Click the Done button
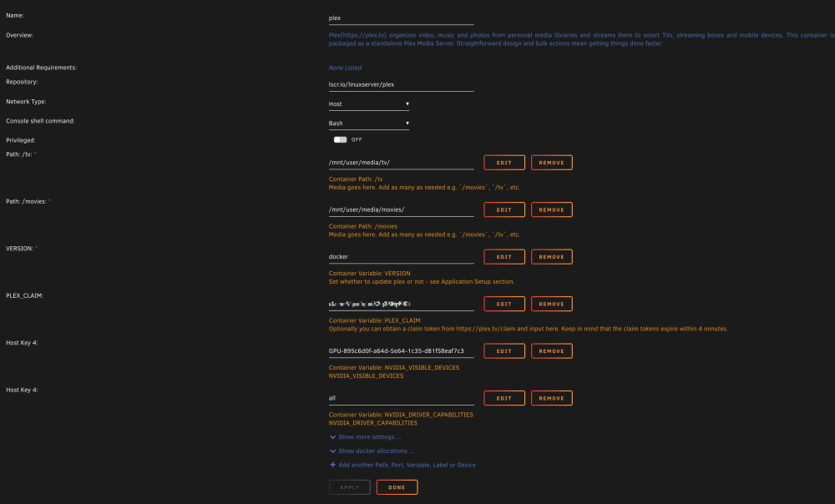835x504 pixels. (397, 487)
